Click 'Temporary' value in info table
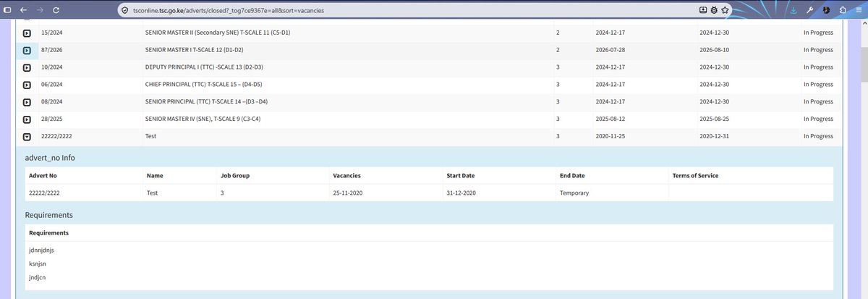Screen dimensions: 868x299 click(574, 193)
